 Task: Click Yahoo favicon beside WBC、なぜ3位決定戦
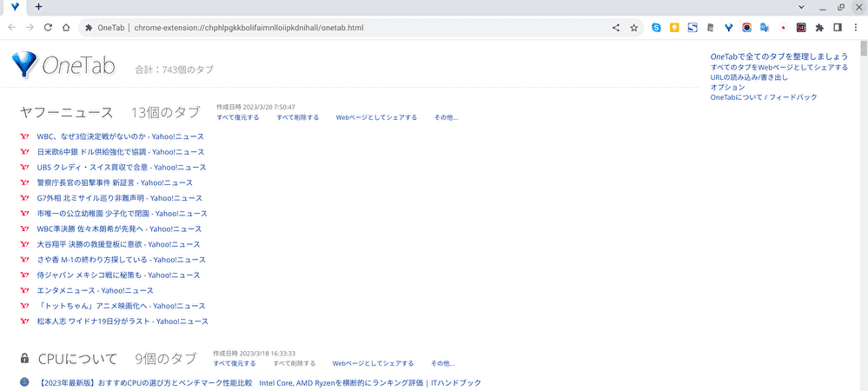tap(24, 136)
